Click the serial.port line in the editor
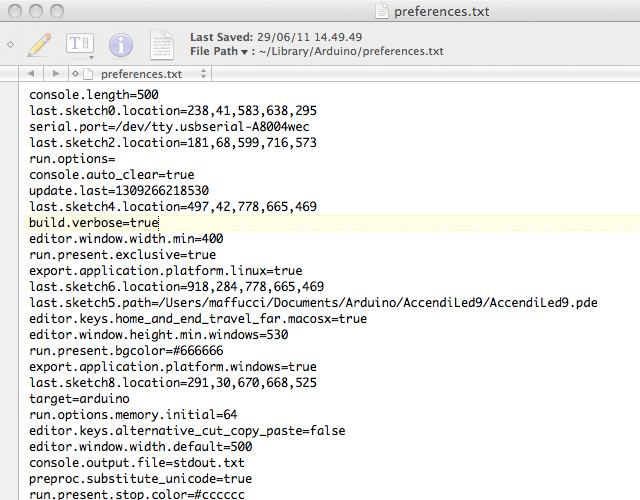This screenshot has width=640, height=500. click(x=169, y=127)
